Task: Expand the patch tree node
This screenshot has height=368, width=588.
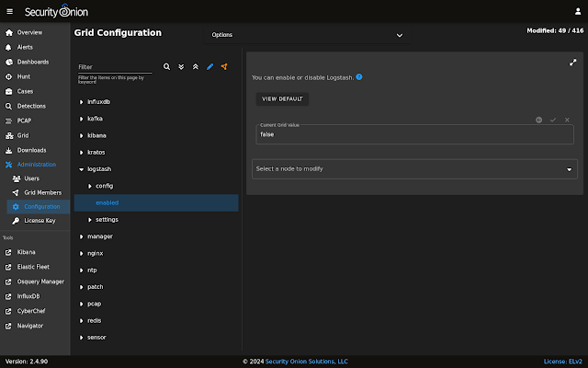Action: click(81, 287)
